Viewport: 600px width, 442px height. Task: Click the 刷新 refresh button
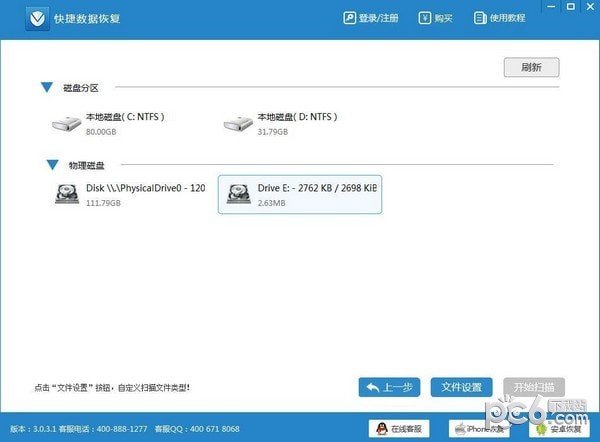coord(531,68)
